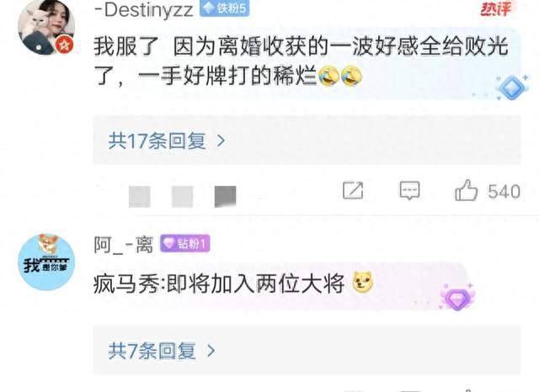
Task: Open reply bubble icon under first comment
Action: [409, 190]
